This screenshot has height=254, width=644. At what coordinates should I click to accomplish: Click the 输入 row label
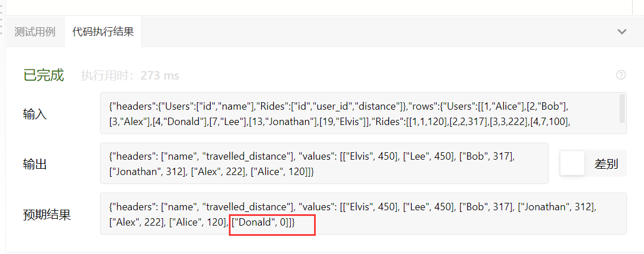(x=35, y=114)
